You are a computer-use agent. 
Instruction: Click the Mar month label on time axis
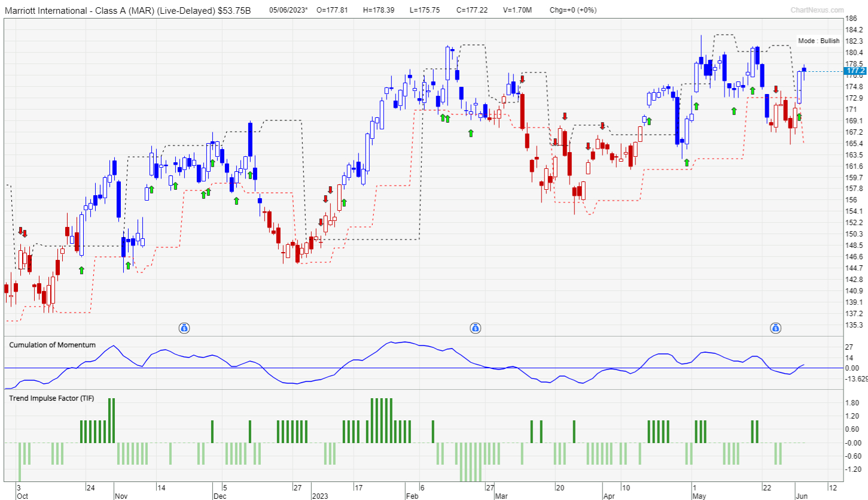click(501, 496)
